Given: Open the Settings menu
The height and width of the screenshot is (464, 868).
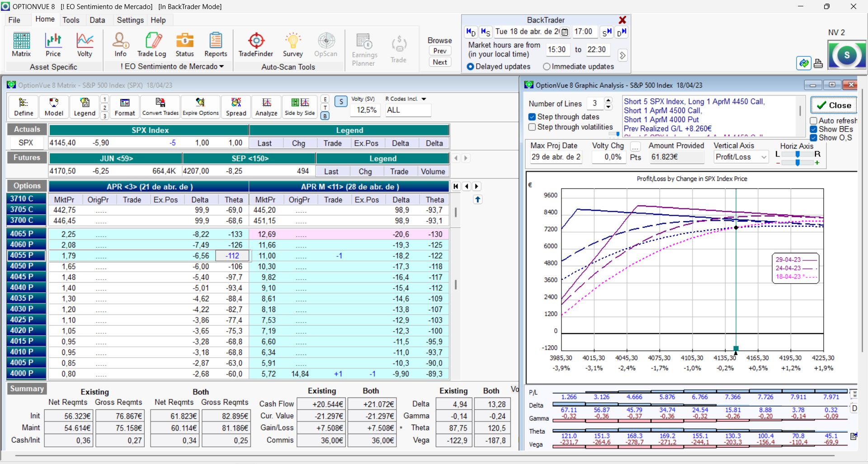Looking at the screenshot, I should (130, 20).
